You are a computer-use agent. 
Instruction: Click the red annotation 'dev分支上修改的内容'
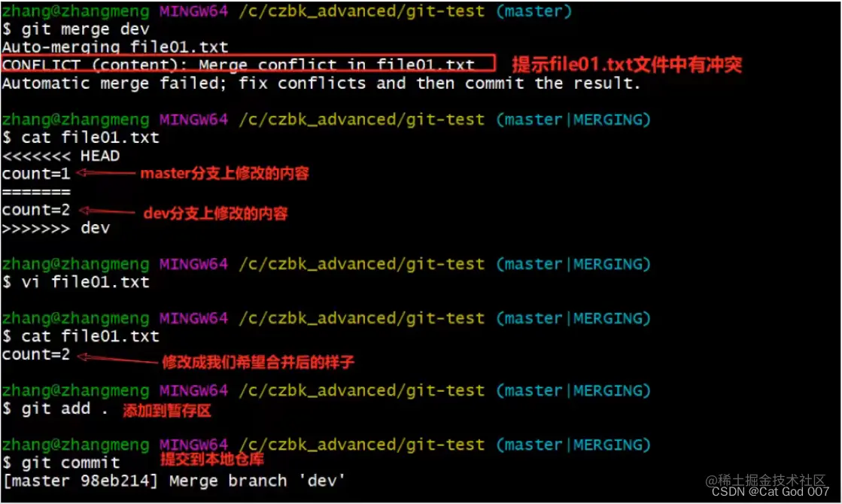[215, 213]
